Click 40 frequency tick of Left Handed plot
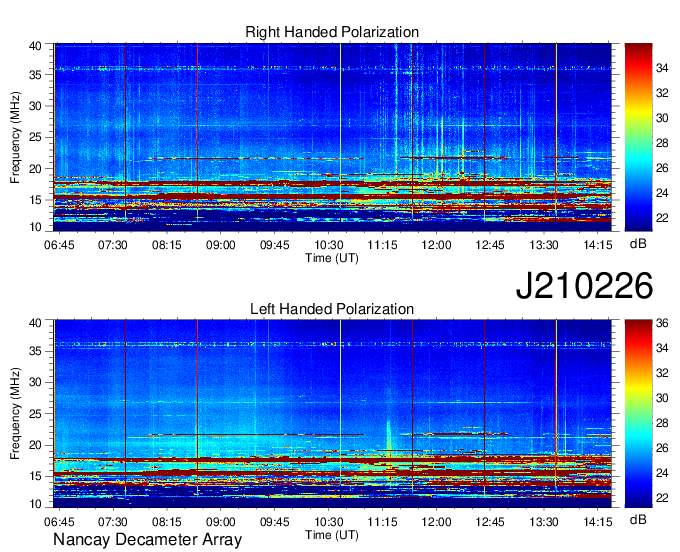The image size is (680, 552). pyautogui.click(x=35, y=323)
